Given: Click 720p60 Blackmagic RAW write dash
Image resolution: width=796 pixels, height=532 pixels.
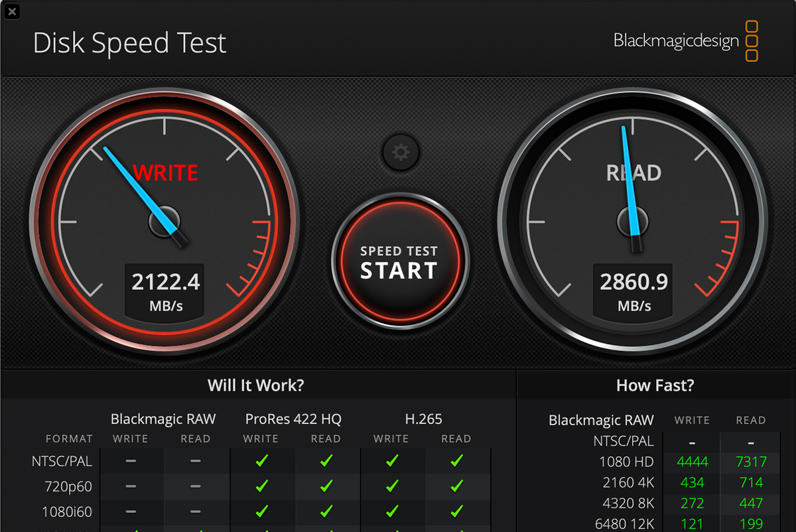Looking at the screenshot, I should coord(131,486).
